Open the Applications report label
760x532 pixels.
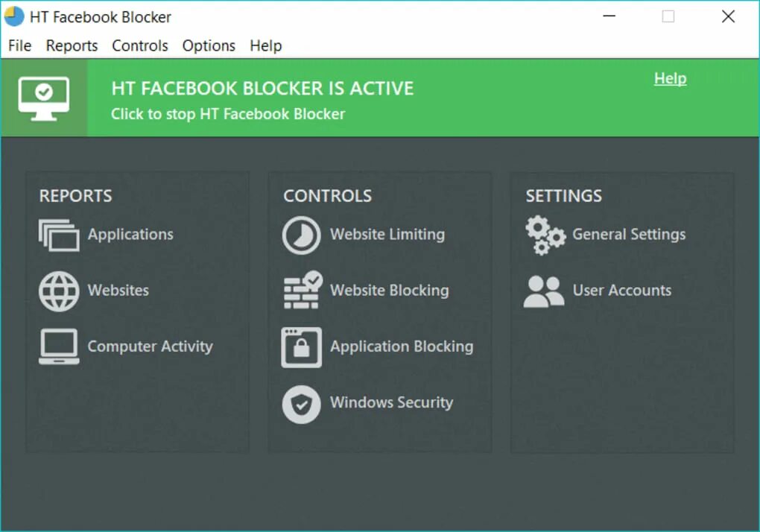pyautogui.click(x=130, y=235)
